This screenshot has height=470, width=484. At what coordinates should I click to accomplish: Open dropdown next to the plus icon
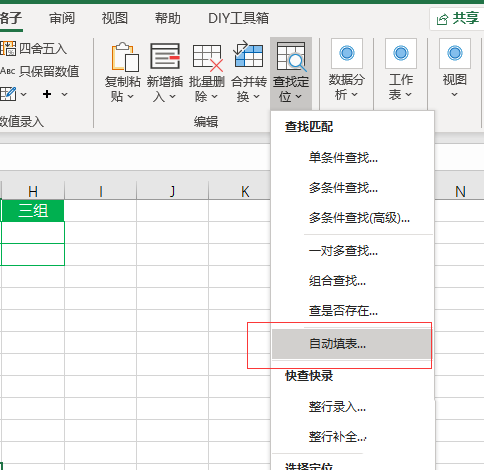(x=64, y=95)
